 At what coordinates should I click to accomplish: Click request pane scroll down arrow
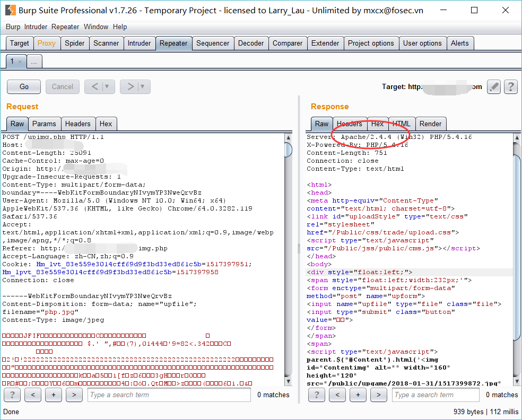coord(288,381)
